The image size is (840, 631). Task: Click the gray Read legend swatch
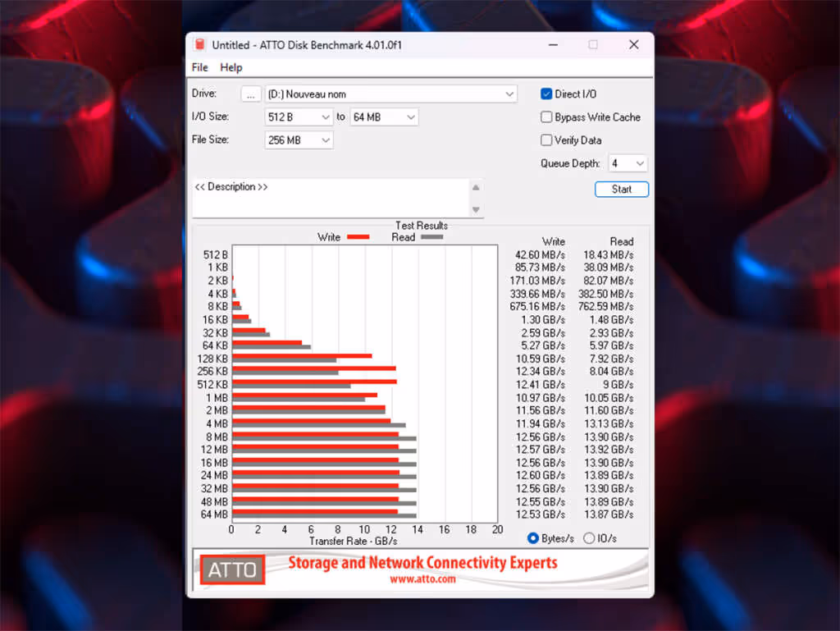point(431,237)
